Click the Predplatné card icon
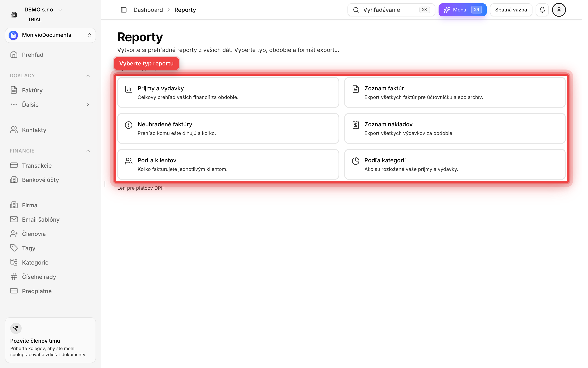Viewport: 588px width, 368px height. coord(14,291)
